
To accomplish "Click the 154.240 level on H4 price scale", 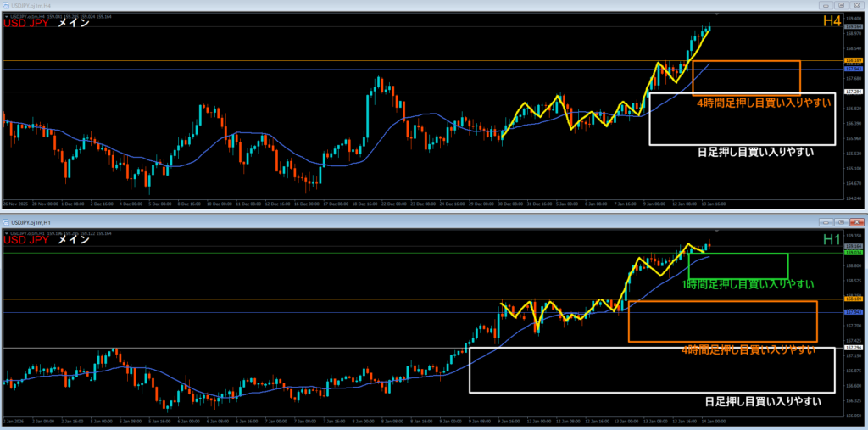I will click(853, 198).
